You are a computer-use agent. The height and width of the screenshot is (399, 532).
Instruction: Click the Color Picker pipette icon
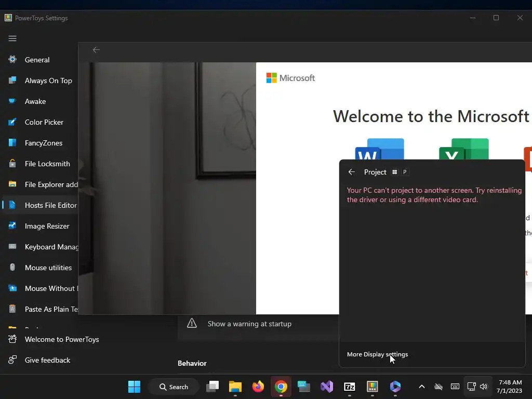point(12,122)
